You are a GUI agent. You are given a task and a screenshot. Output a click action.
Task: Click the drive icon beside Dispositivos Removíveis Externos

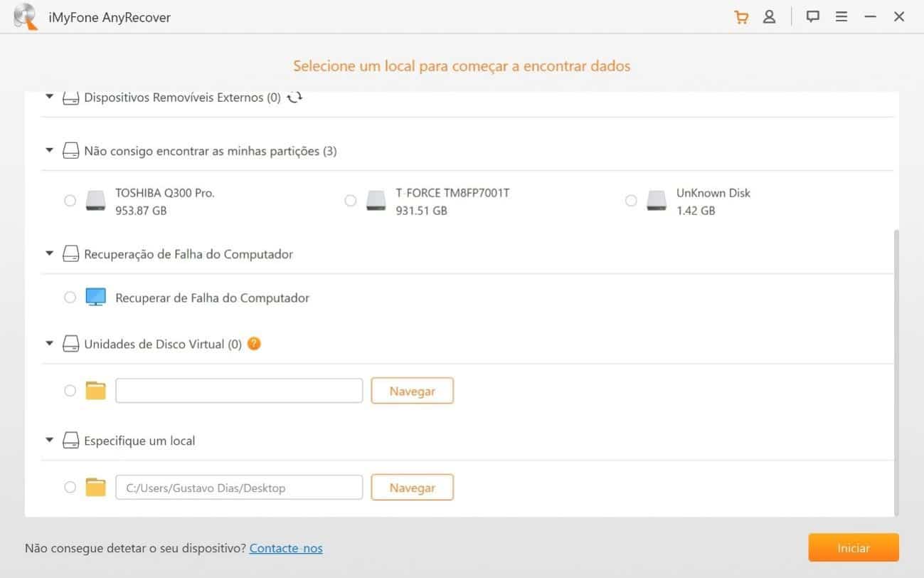pos(70,98)
